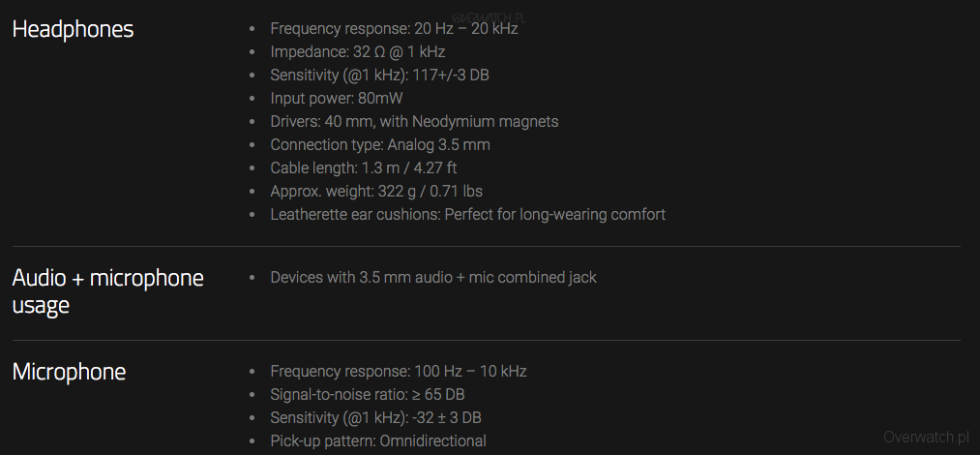Select the headphones frequency response 20 Hz line

[x=394, y=29]
